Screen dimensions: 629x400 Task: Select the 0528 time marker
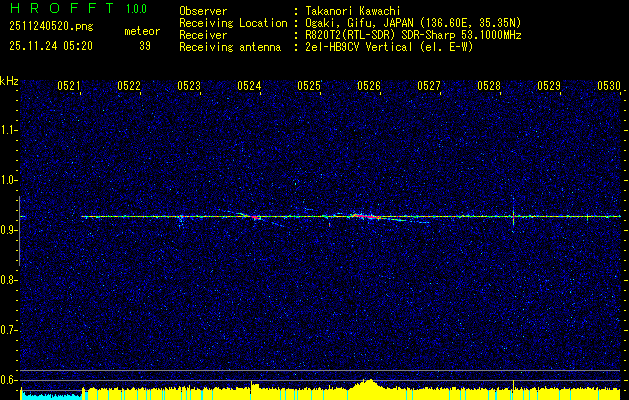coord(489,87)
